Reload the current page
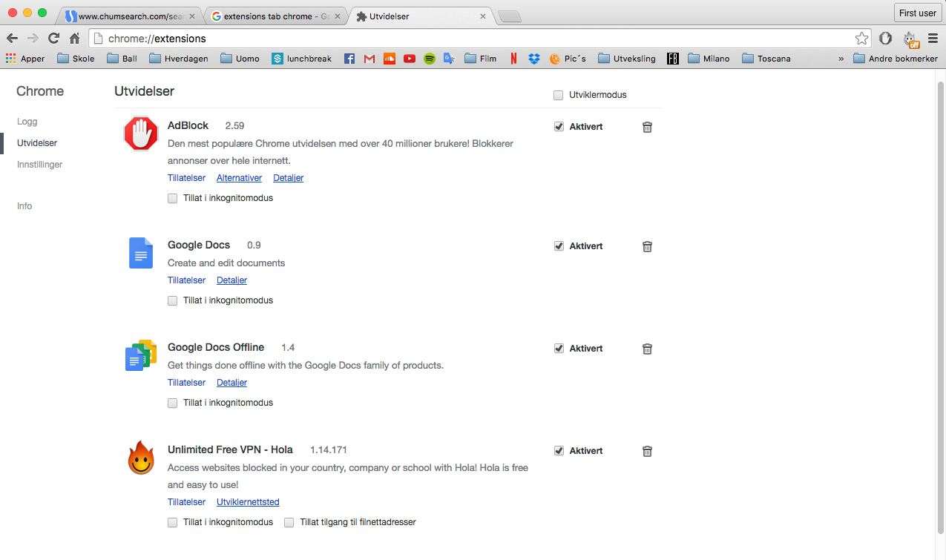 point(53,38)
